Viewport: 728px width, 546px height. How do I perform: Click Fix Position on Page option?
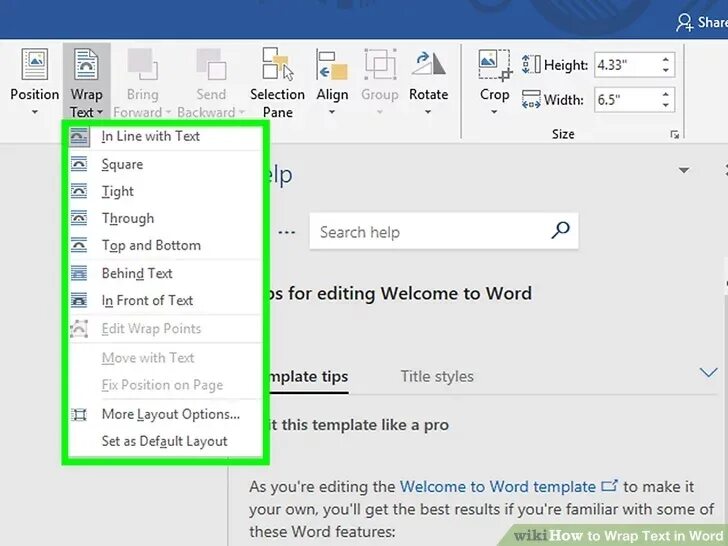(165, 385)
